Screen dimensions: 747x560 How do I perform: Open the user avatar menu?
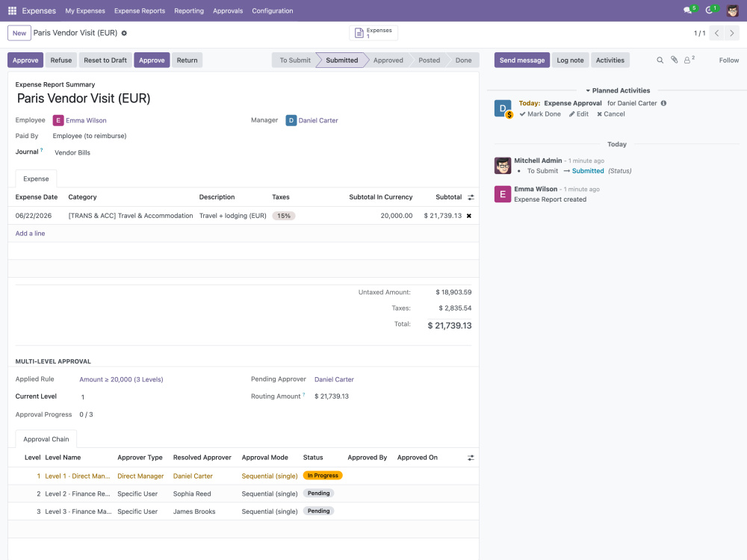coord(732,10)
